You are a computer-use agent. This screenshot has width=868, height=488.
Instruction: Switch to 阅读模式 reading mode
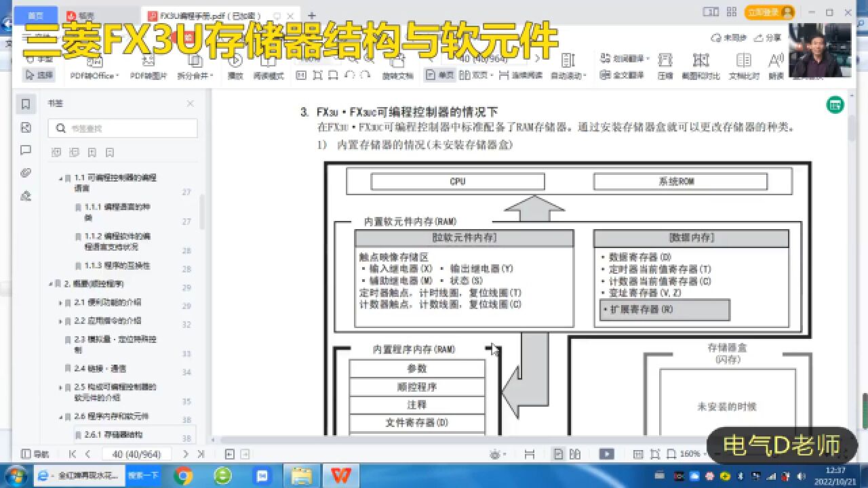268,66
